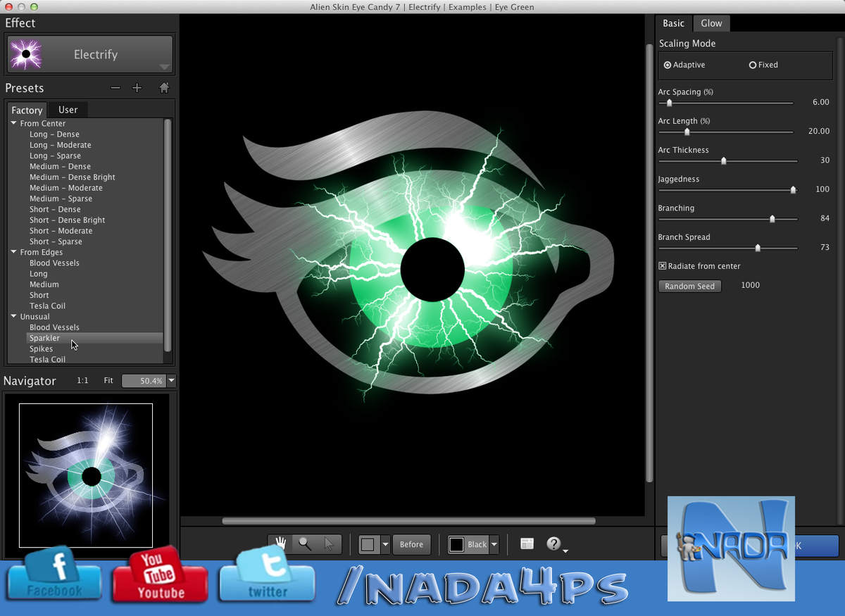This screenshot has height=616, width=845.
Task: Click the Branch Spread slider handle
Action: coord(758,248)
